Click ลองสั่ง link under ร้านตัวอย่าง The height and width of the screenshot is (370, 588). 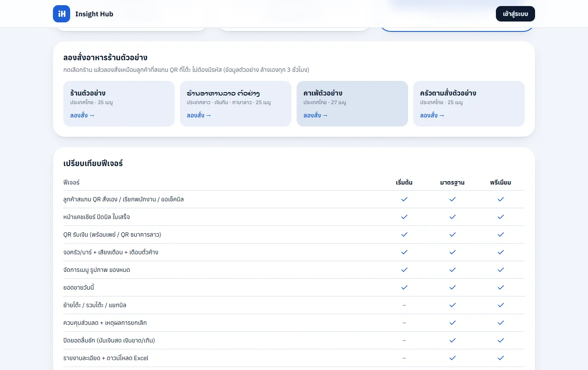tap(82, 115)
